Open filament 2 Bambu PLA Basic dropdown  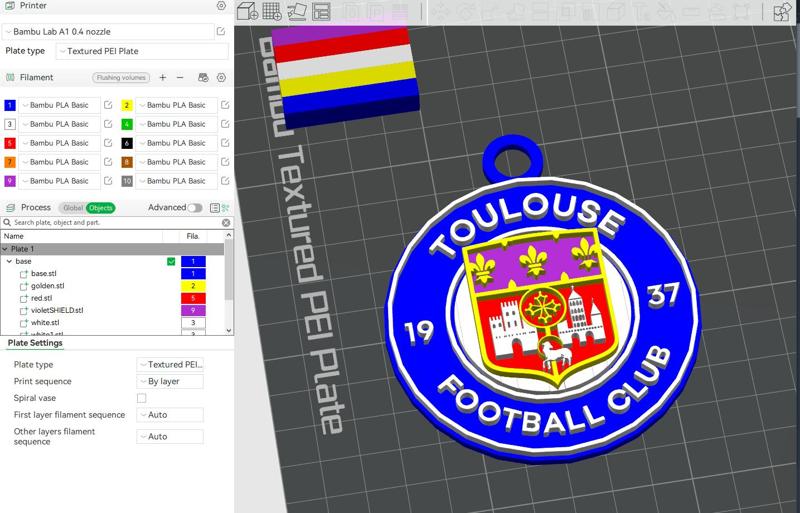177,105
